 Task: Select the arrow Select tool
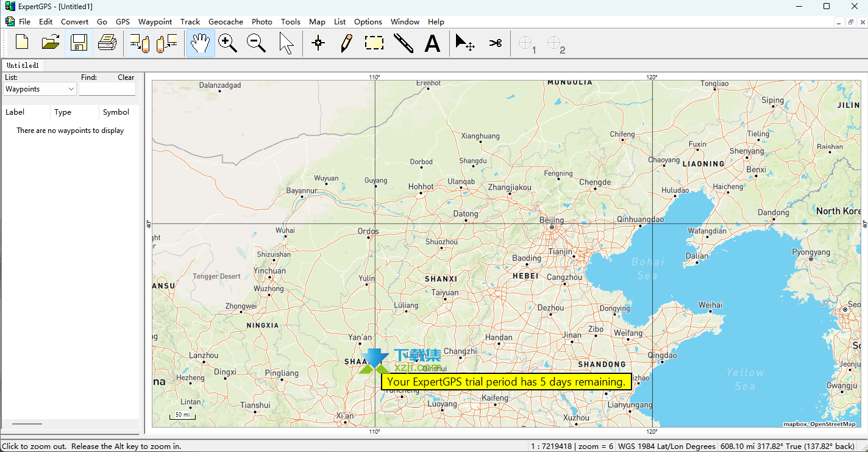[285, 43]
